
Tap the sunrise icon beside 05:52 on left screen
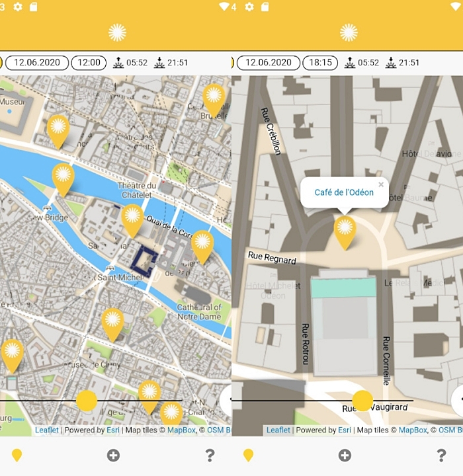point(118,63)
